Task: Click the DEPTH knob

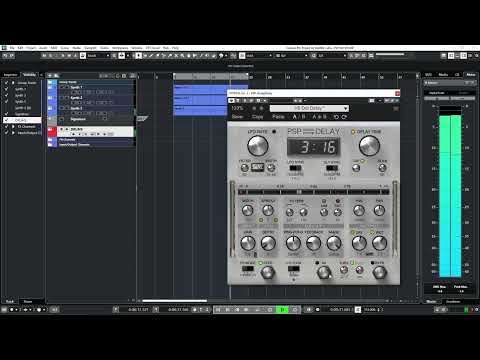Action: pyautogui.click(x=268, y=243)
